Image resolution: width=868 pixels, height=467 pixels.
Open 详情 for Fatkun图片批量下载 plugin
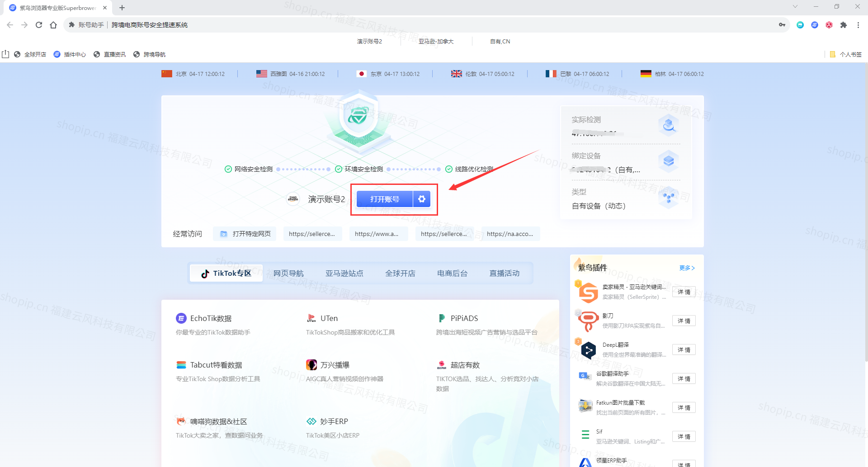[684, 408]
